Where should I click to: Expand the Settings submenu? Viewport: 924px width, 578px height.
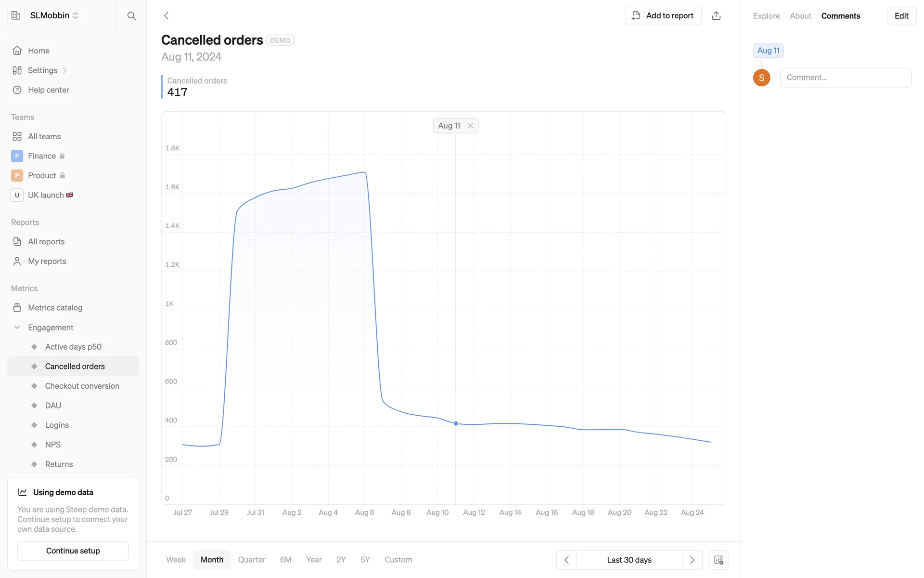coord(64,71)
